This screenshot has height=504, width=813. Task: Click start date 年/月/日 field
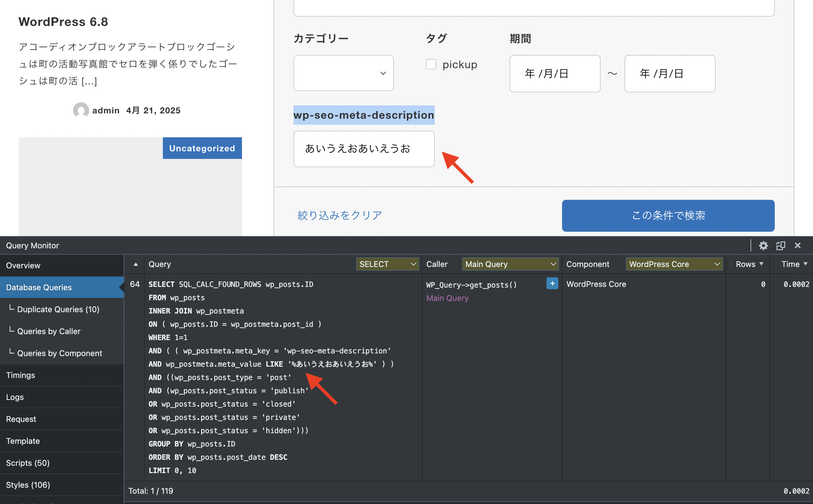click(555, 74)
